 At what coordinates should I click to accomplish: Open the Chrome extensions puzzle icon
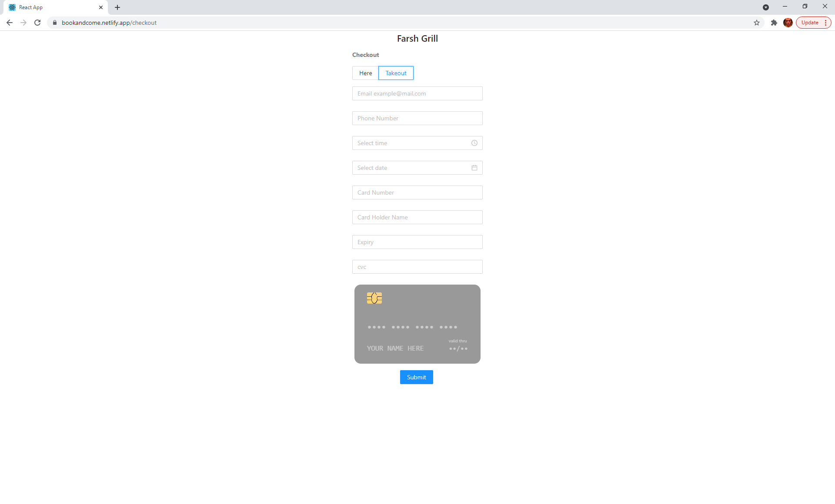tap(774, 23)
